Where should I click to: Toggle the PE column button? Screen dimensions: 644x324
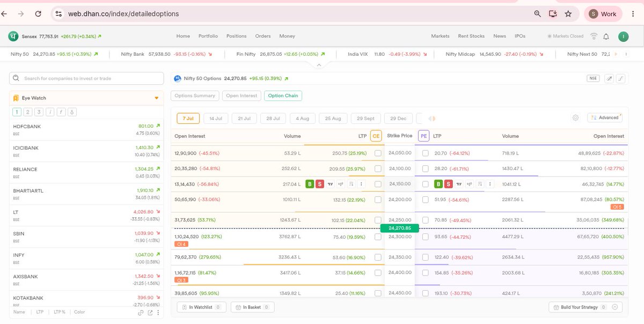(x=424, y=136)
